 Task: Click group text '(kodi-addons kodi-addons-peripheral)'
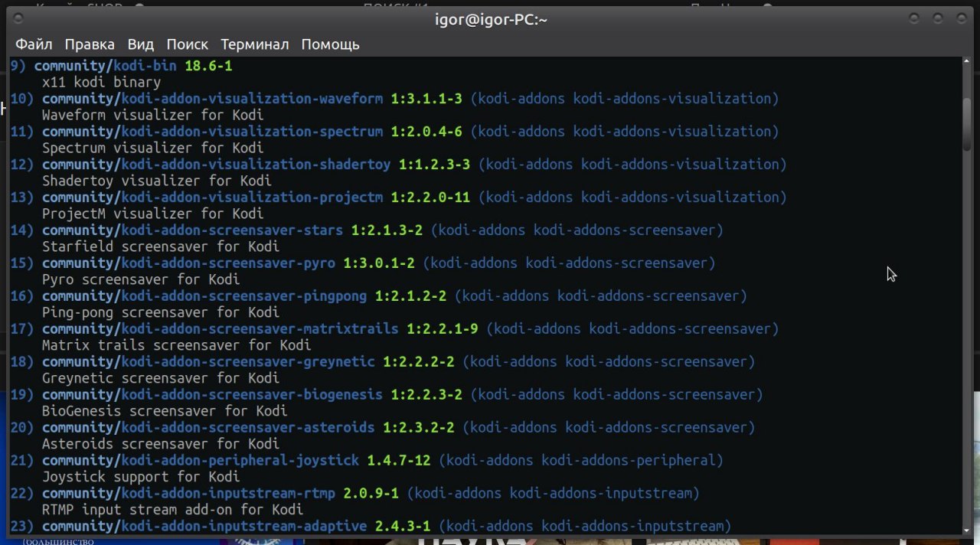point(581,460)
